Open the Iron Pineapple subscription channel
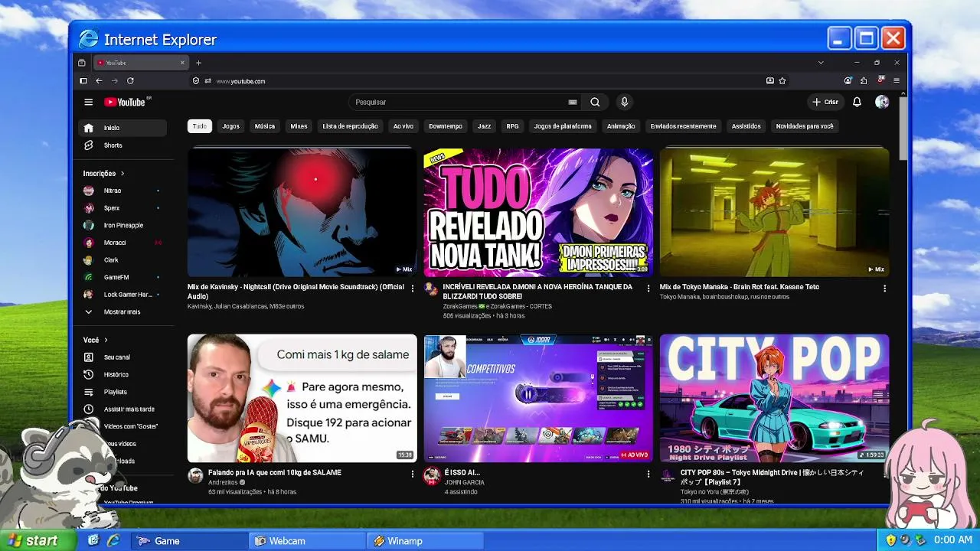Viewport: 980px width, 551px height. pos(122,226)
